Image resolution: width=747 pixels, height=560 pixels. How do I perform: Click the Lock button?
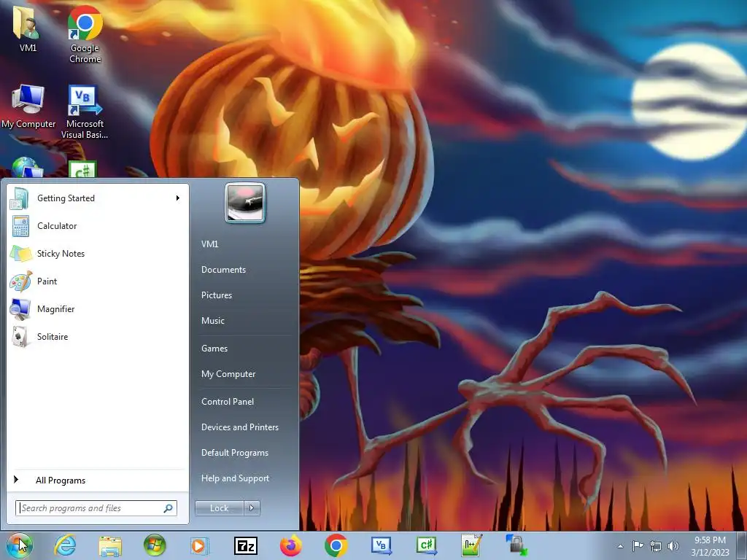(x=219, y=508)
